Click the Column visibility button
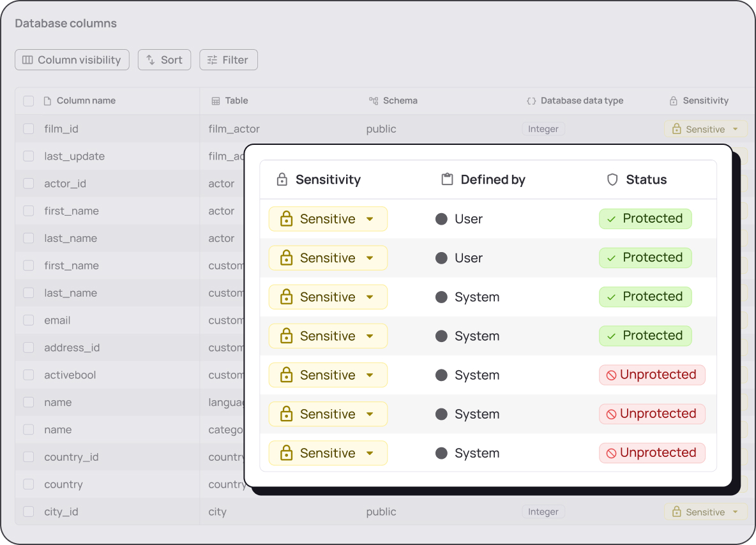The width and height of the screenshot is (756, 545). 72,60
